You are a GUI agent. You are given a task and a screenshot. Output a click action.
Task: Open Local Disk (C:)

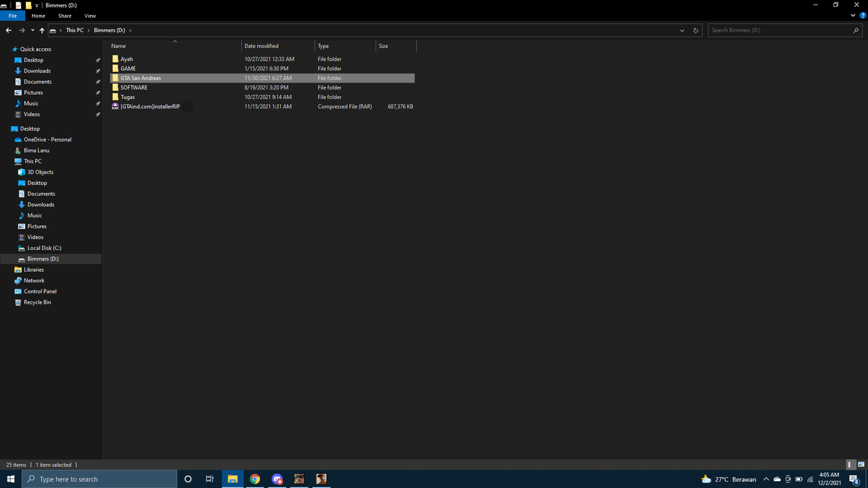(44, 248)
